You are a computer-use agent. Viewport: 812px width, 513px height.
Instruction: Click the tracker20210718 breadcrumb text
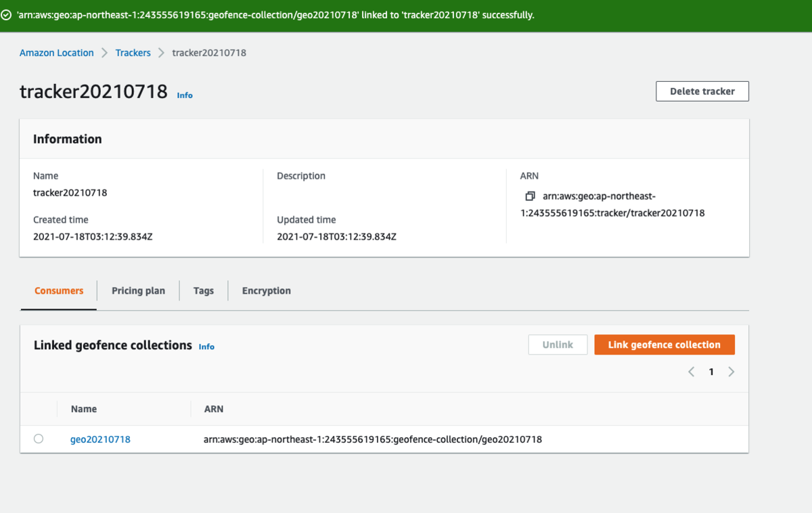209,53
